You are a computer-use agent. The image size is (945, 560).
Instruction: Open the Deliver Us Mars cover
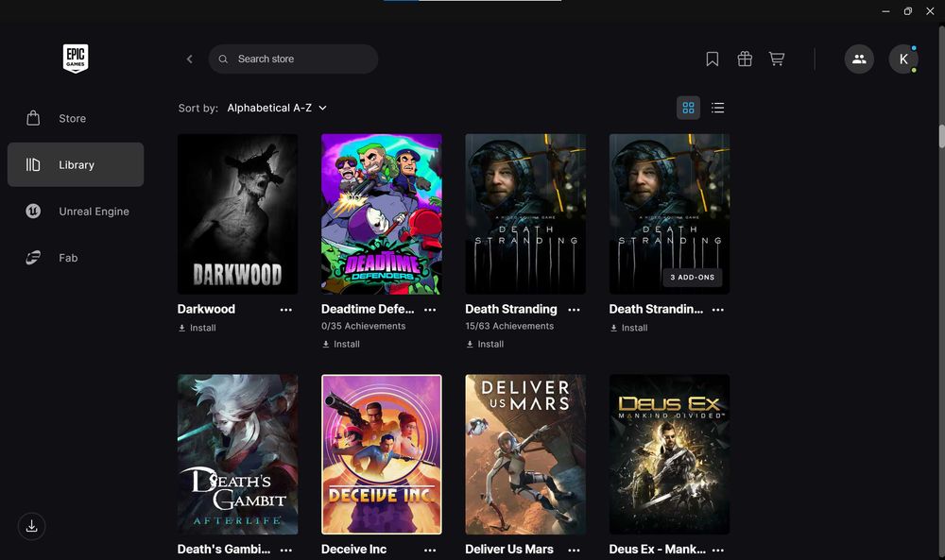pos(525,454)
